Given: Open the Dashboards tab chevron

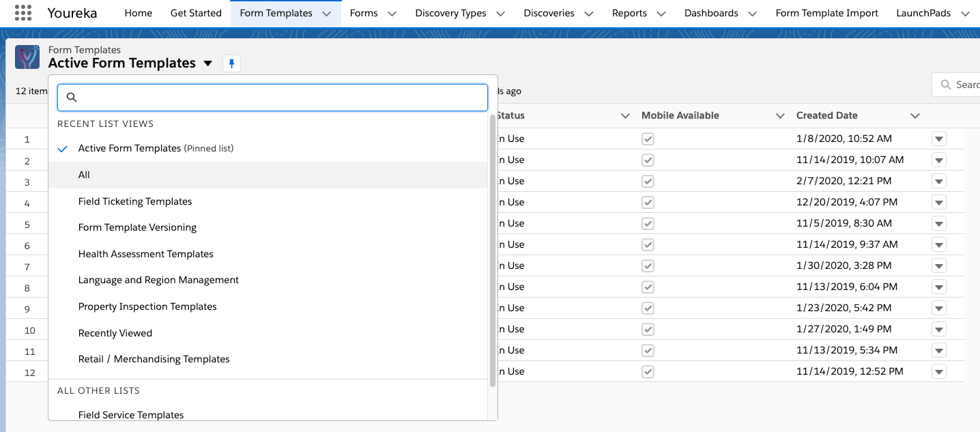Looking at the screenshot, I should [x=752, y=14].
